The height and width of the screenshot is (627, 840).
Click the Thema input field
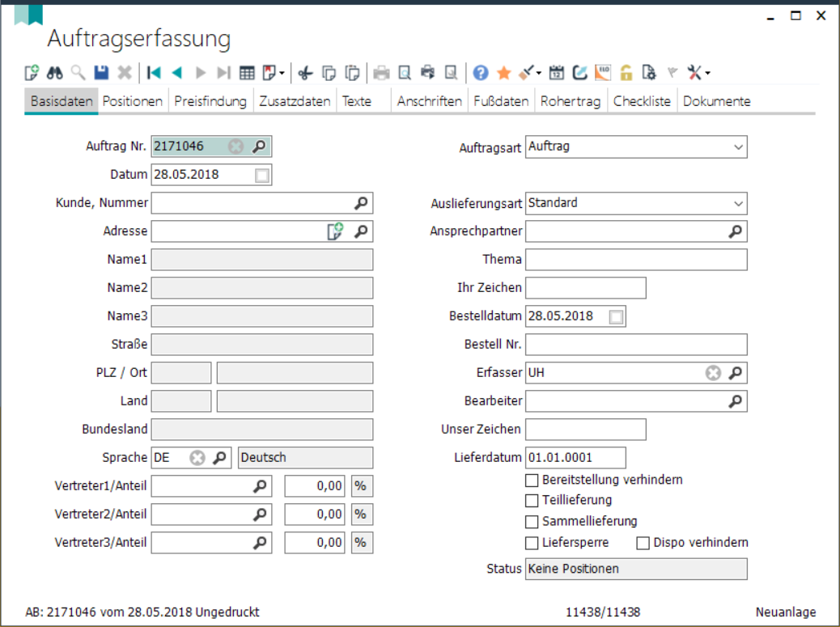636,260
